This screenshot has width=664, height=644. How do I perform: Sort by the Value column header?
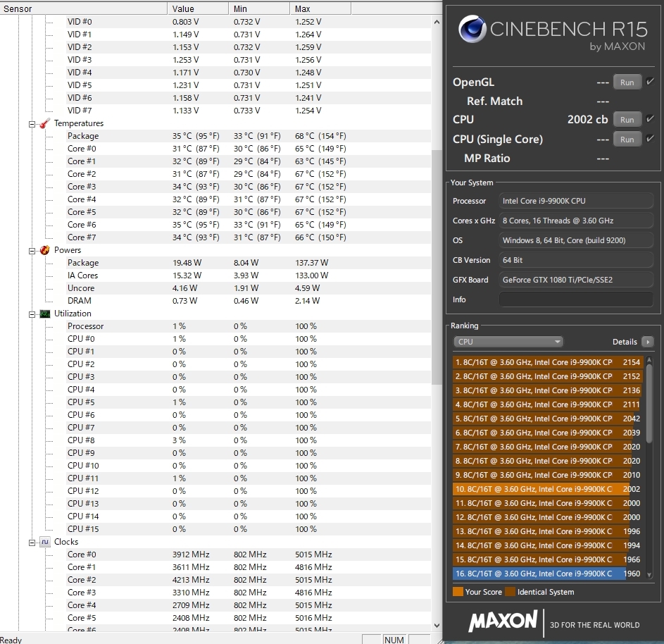198,8
